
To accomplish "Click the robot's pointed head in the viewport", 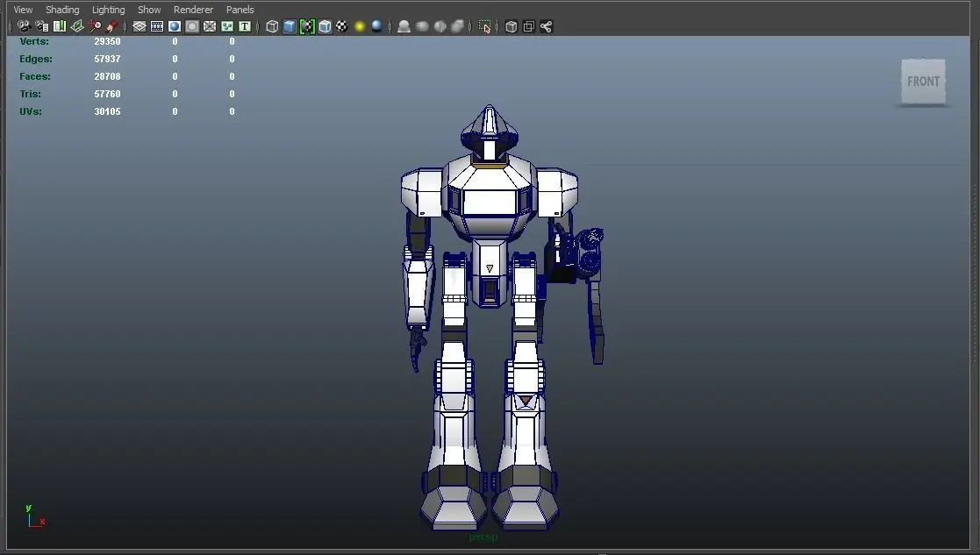I will 490,132.
